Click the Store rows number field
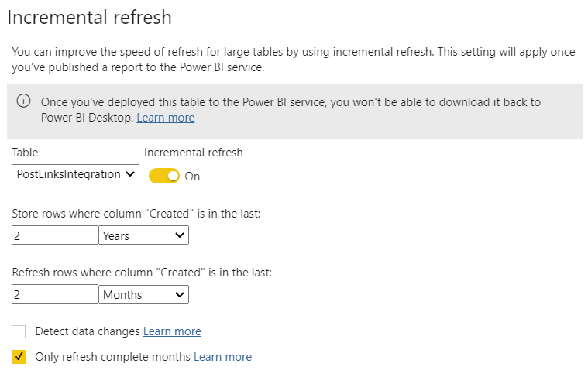Viewport: 588px width, 391px height. [55, 235]
